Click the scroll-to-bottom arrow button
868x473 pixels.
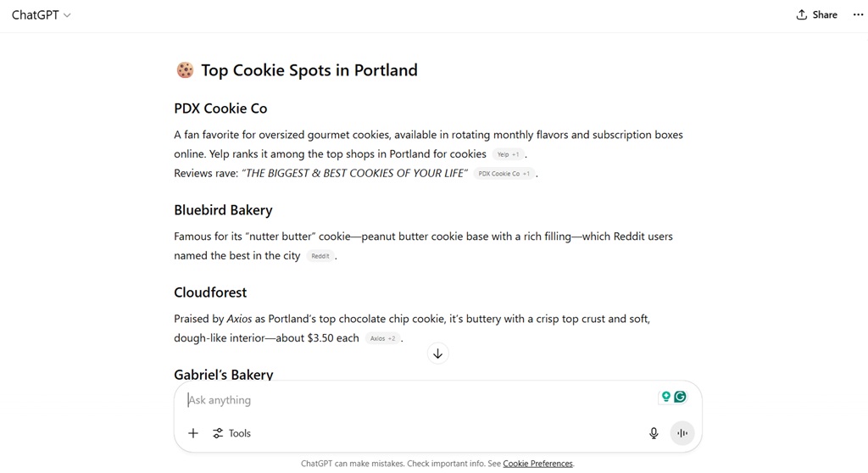[437, 353]
